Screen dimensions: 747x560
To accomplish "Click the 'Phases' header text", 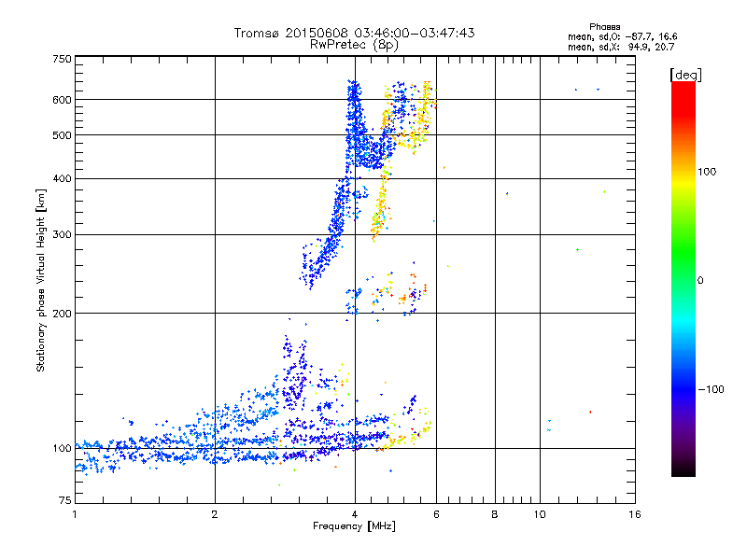I will (x=604, y=27).
